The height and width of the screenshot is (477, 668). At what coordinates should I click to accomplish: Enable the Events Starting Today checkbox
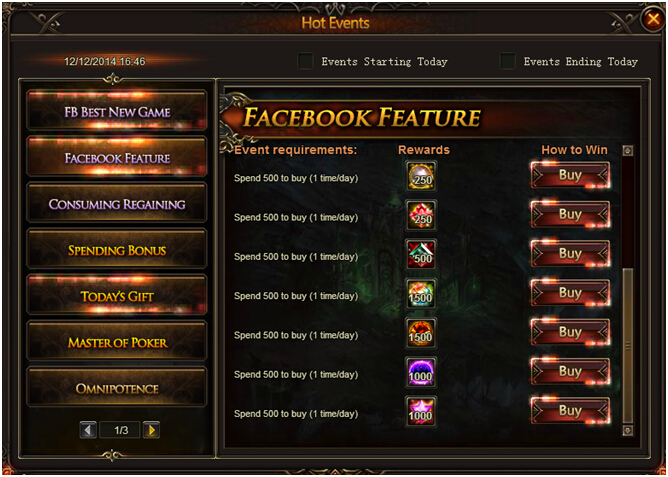pyautogui.click(x=305, y=61)
